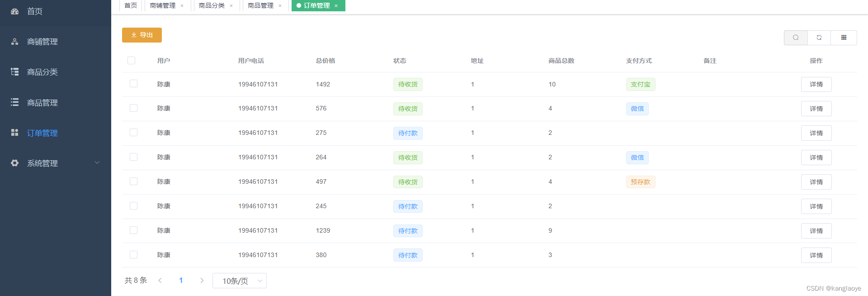Click the 系统管理 gear icon

point(15,163)
